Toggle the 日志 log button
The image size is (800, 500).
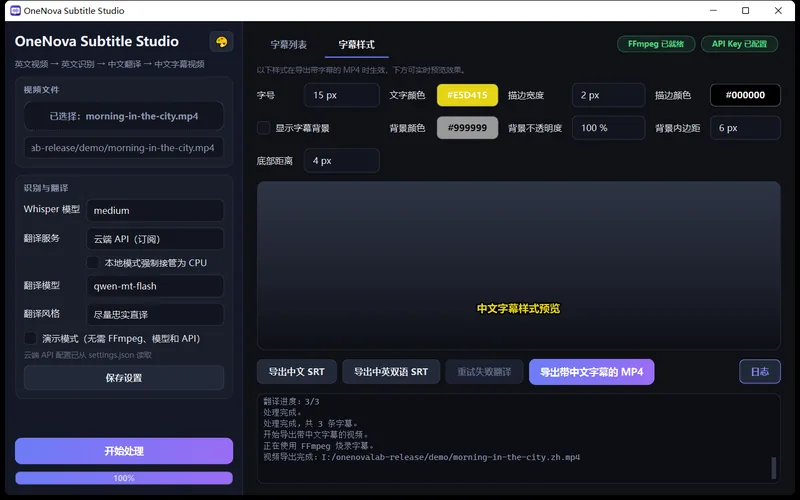tap(760, 372)
